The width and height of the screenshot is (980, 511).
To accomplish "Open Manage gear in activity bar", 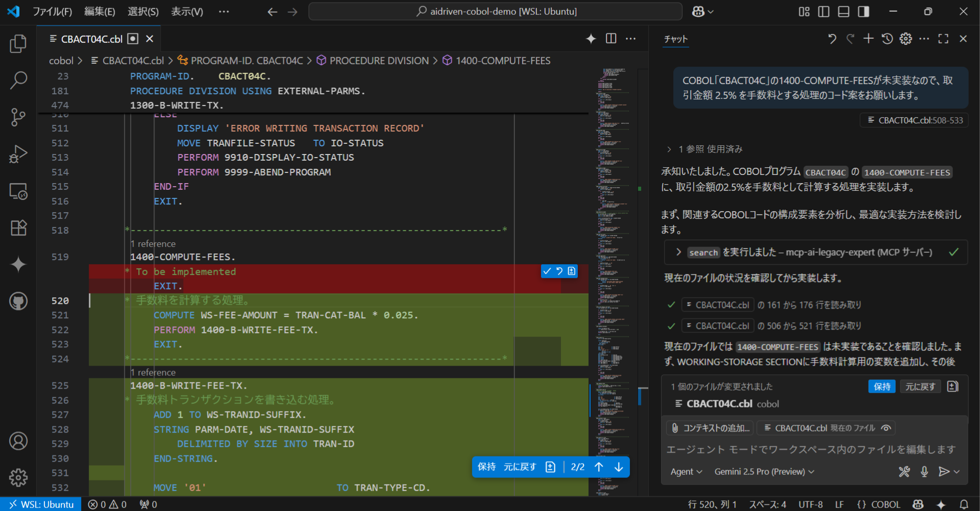I will pyautogui.click(x=18, y=477).
